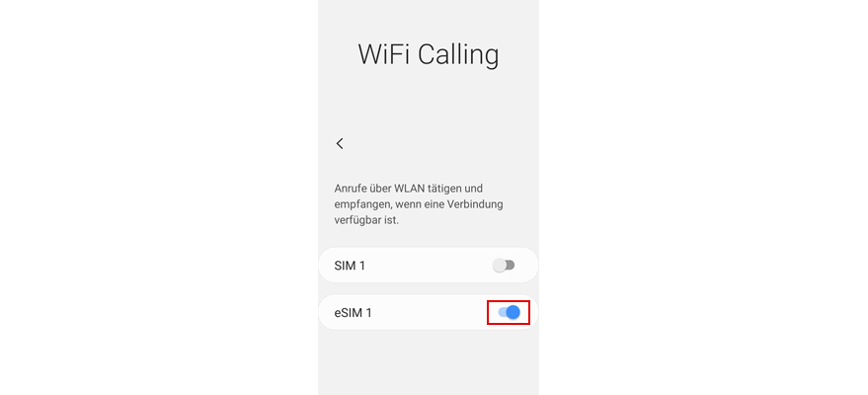
Task: Click the word WiFi in the header
Action: 383,54
